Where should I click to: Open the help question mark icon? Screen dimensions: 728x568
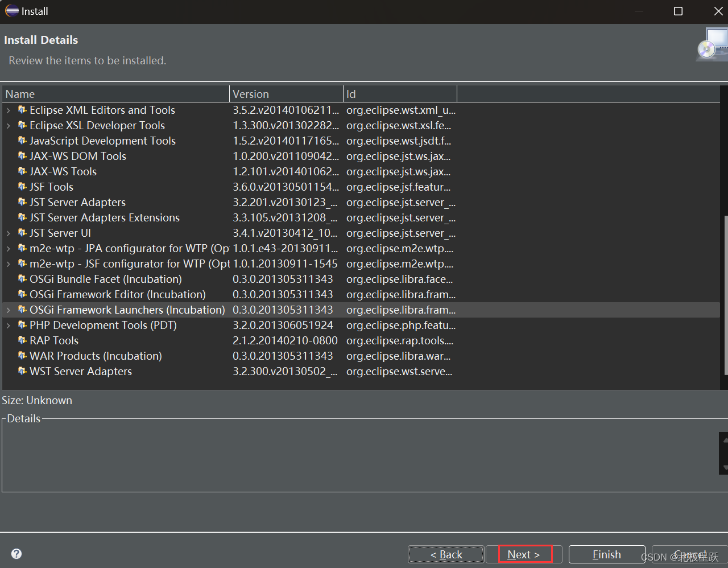[x=16, y=554]
